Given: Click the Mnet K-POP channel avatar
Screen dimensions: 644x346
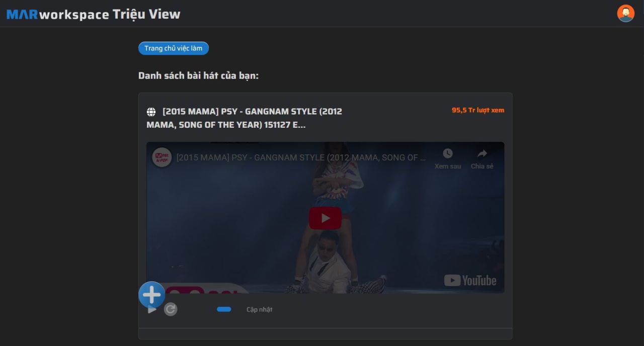Looking at the screenshot, I should pyautogui.click(x=162, y=157).
